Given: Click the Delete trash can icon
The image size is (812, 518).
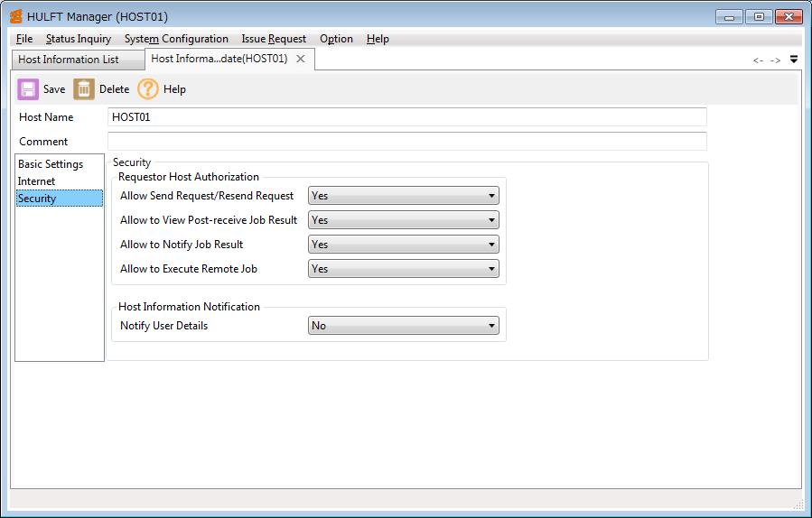Looking at the screenshot, I should [84, 88].
